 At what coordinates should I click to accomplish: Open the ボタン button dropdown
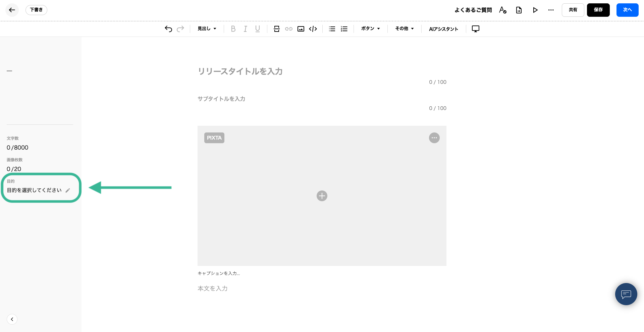tap(371, 29)
